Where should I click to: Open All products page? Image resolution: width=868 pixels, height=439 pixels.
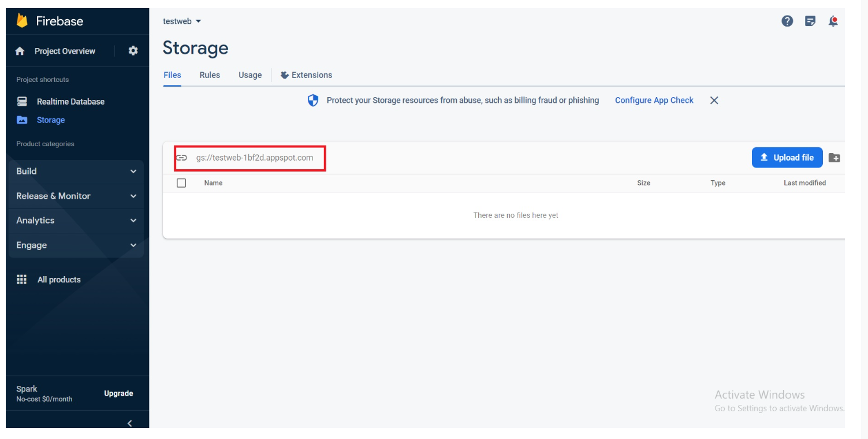59,280
